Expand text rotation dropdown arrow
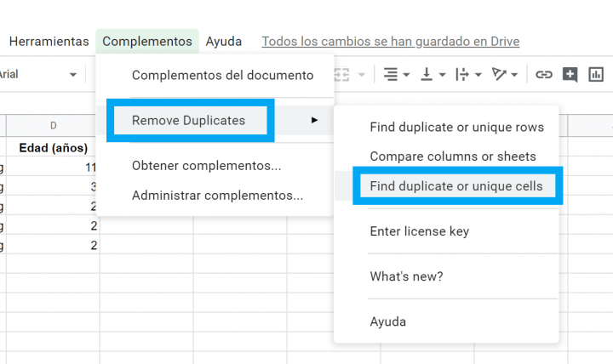This screenshot has width=613, height=364. [x=514, y=75]
